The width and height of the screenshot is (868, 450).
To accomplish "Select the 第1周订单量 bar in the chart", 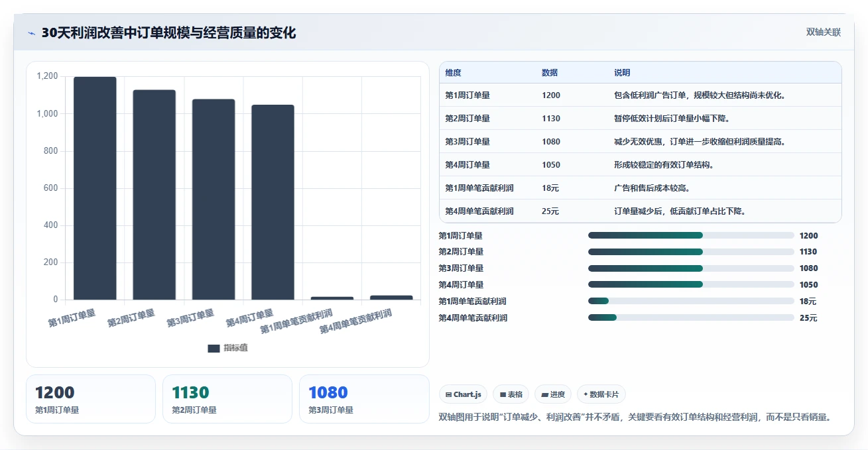I will (x=95, y=188).
